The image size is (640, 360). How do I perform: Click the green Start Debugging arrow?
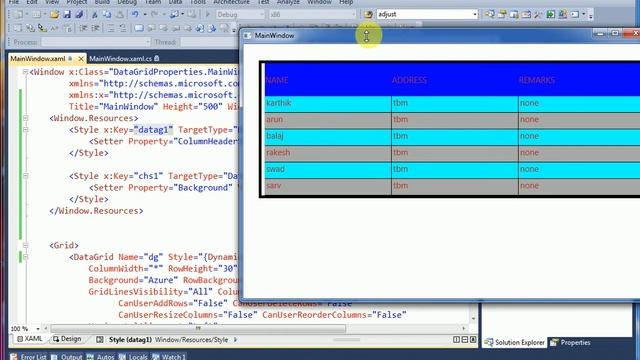[x=208, y=14]
